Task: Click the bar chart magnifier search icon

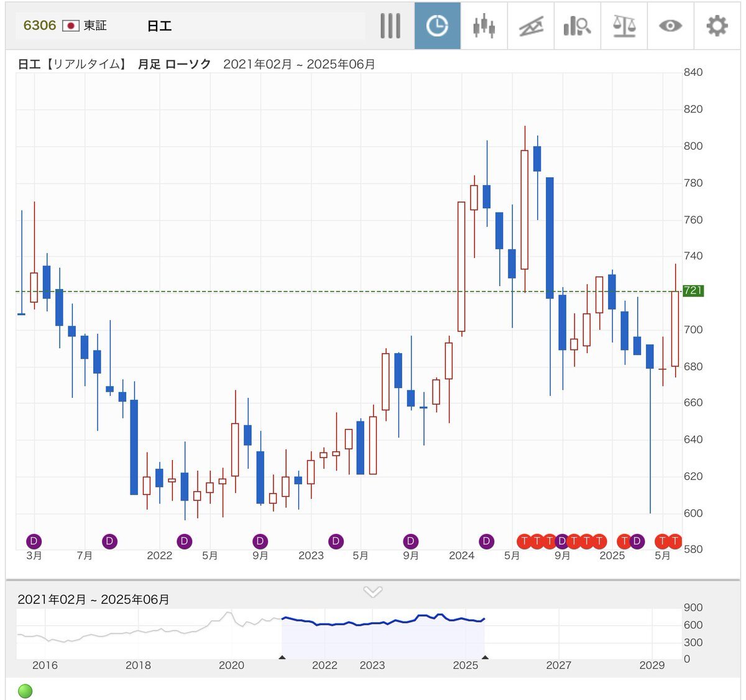Action: [577, 26]
